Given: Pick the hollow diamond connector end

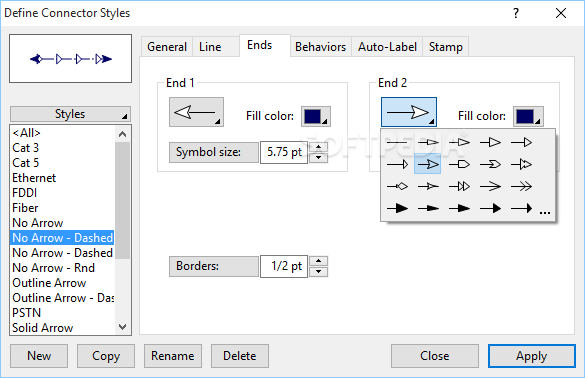Looking at the screenshot, I should point(397,186).
